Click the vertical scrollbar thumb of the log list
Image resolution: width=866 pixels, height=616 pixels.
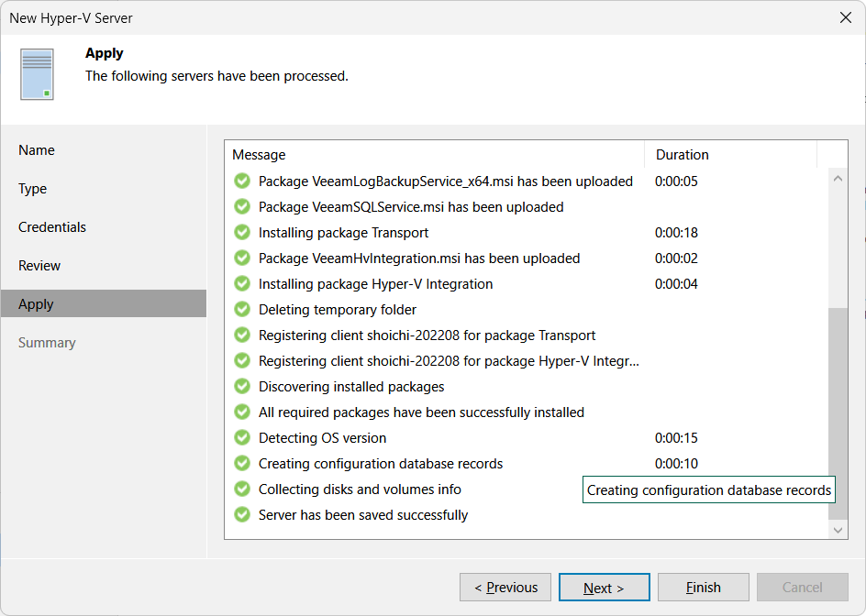point(838,414)
